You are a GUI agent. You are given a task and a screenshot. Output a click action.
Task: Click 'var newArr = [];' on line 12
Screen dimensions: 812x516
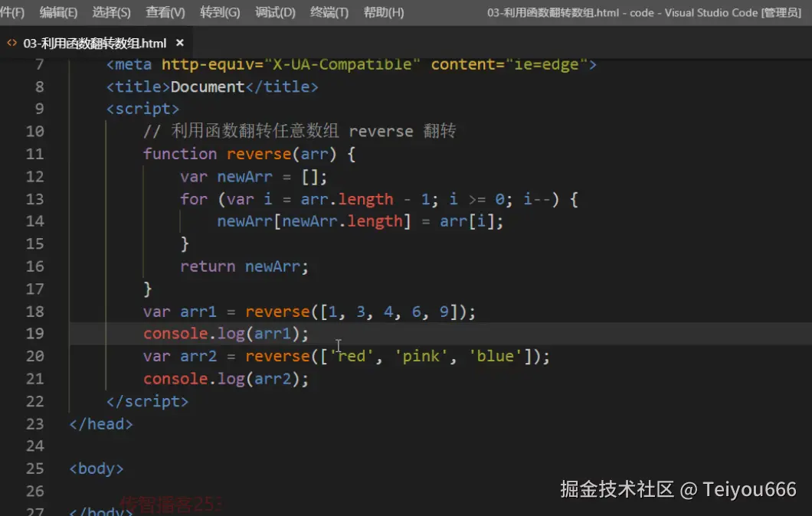(254, 177)
